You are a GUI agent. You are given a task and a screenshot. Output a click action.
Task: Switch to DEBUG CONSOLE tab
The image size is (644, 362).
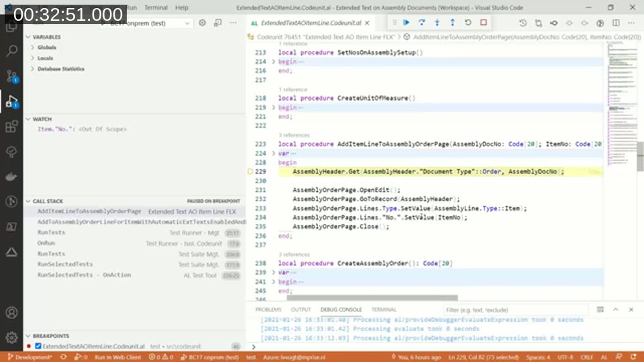click(x=341, y=310)
